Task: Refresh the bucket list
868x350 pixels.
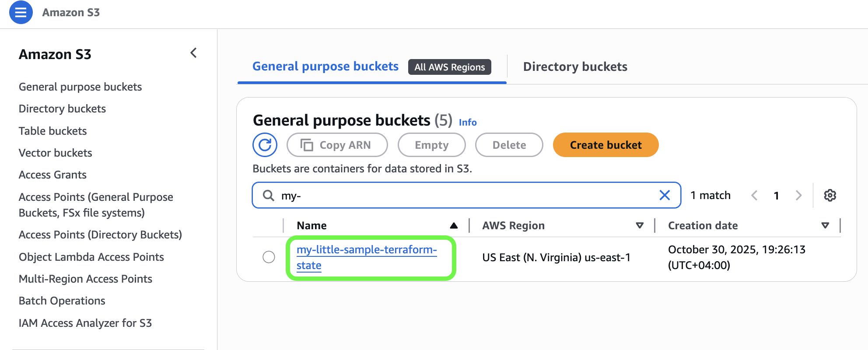Action: tap(264, 145)
